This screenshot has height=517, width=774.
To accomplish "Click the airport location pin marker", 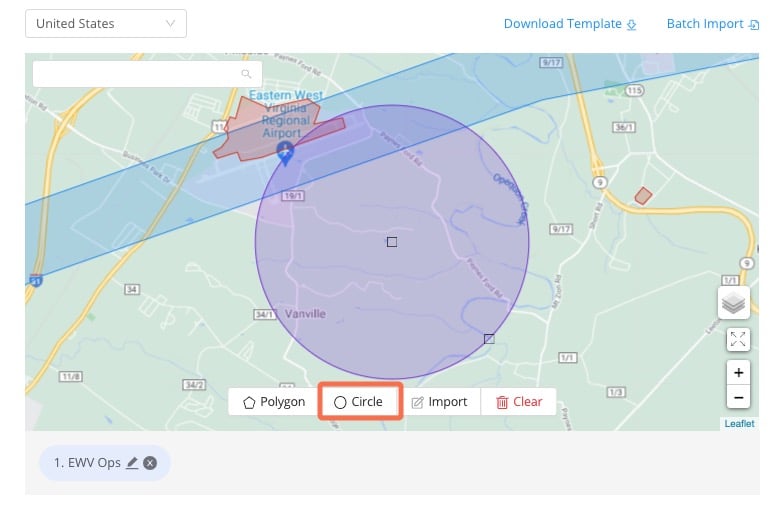I will [x=285, y=153].
